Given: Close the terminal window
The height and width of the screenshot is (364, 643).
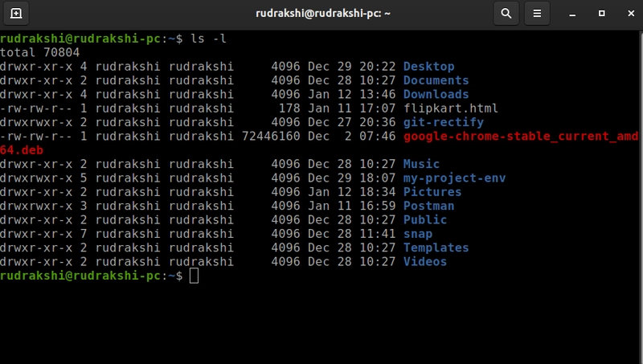Looking at the screenshot, I should pos(631,14).
